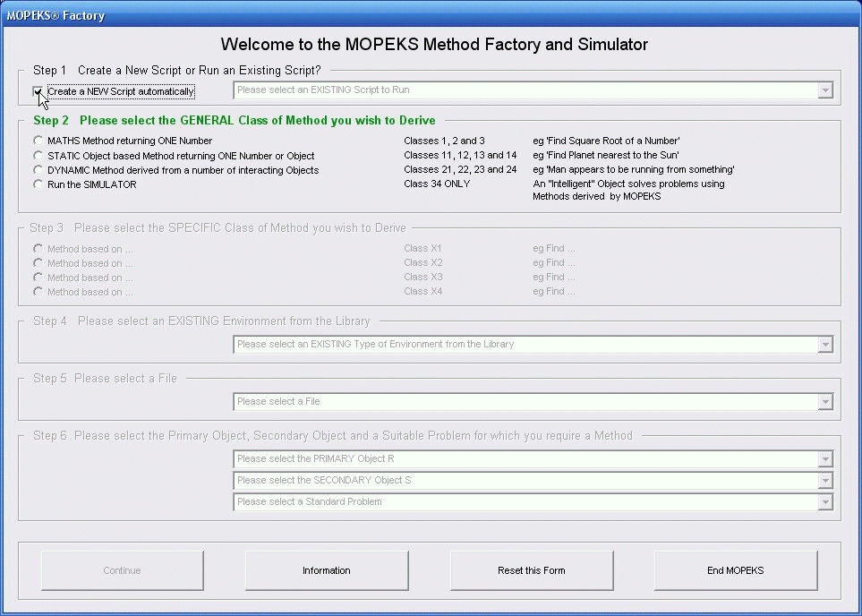Screen dimensions: 862x616
Task: Click the Continue button
Action: 122,570
